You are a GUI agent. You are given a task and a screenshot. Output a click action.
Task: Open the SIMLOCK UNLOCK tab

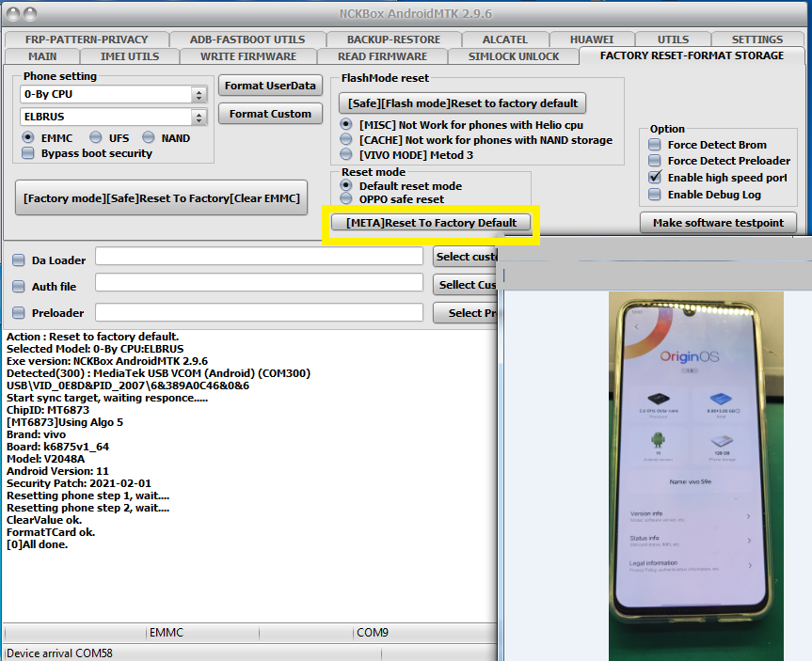514,55
